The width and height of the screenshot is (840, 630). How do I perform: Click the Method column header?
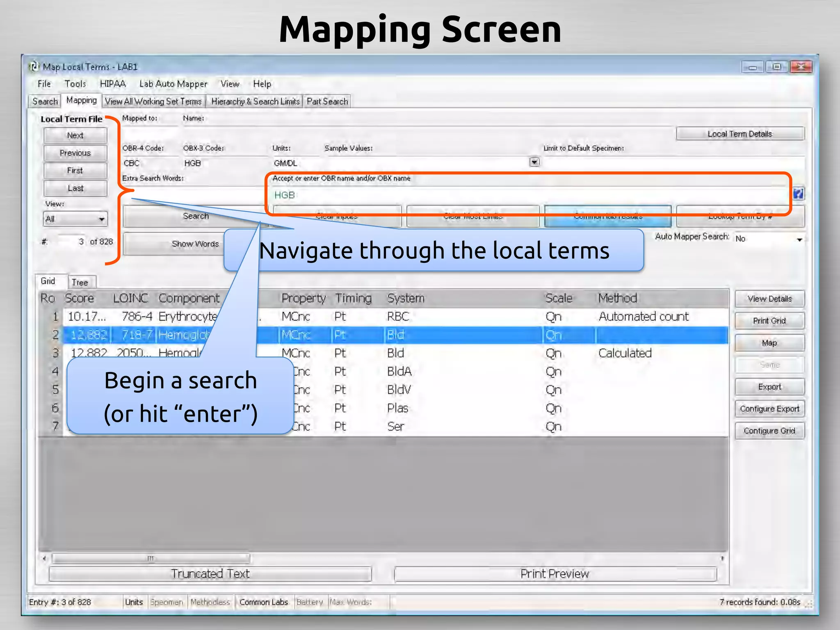(x=618, y=298)
